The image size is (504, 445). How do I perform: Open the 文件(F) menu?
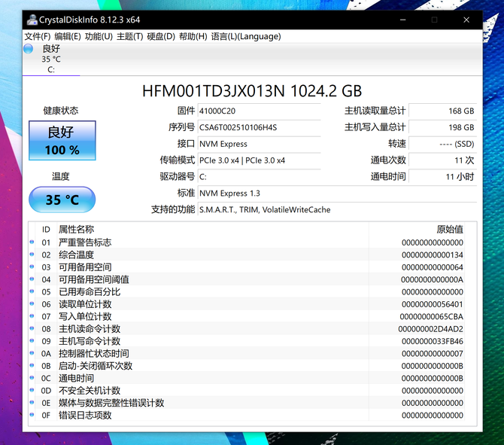click(x=38, y=36)
